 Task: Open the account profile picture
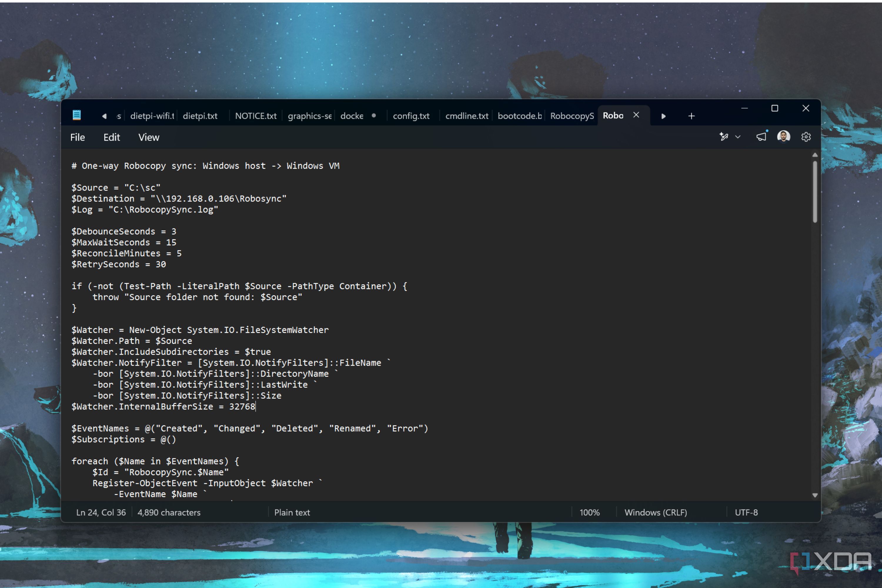pyautogui.click(x=784, y=136)
